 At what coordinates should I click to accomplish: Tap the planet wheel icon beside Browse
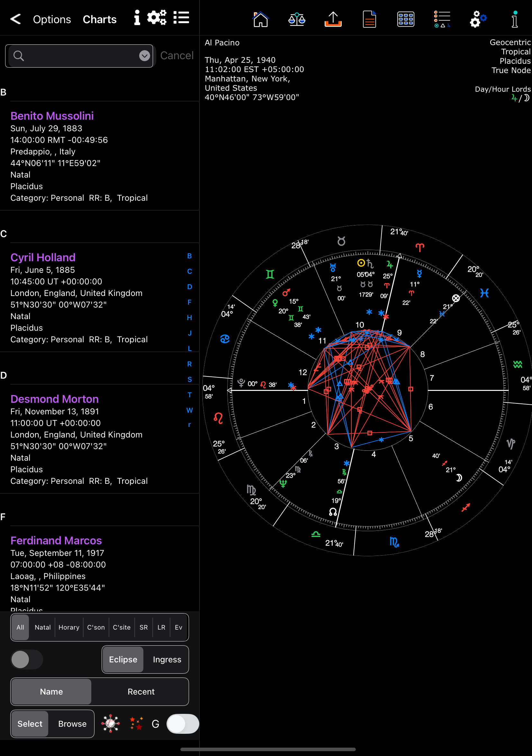[111, 724]
